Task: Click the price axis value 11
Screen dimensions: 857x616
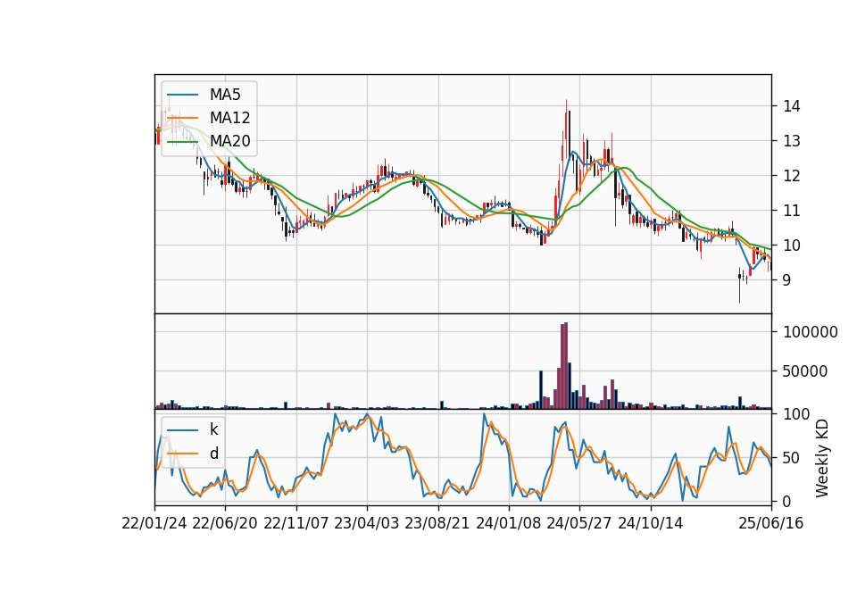Action: [792, 211]
